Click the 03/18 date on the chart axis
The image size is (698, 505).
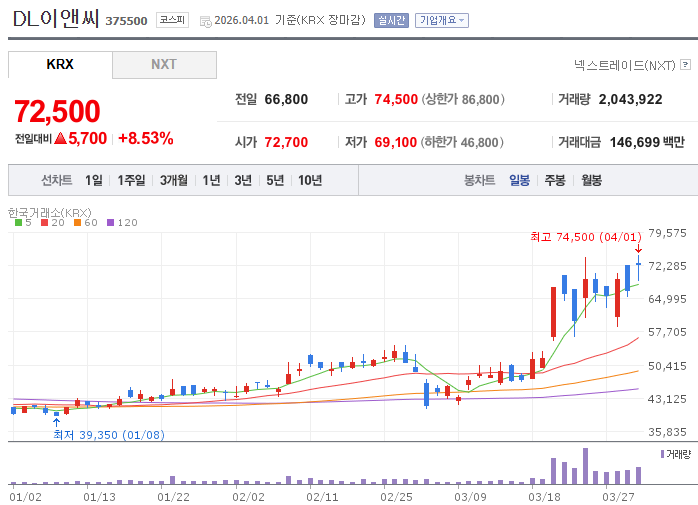pos(544,497)
